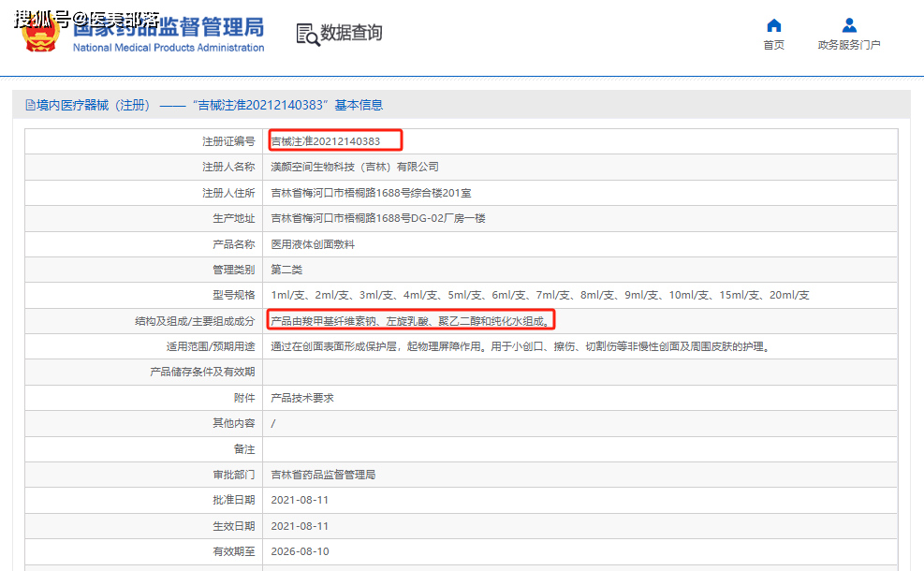Screen dimensions: 924x571
Task: Click the specifications list starting 1ml/支
Action: (x=540, y=295)
